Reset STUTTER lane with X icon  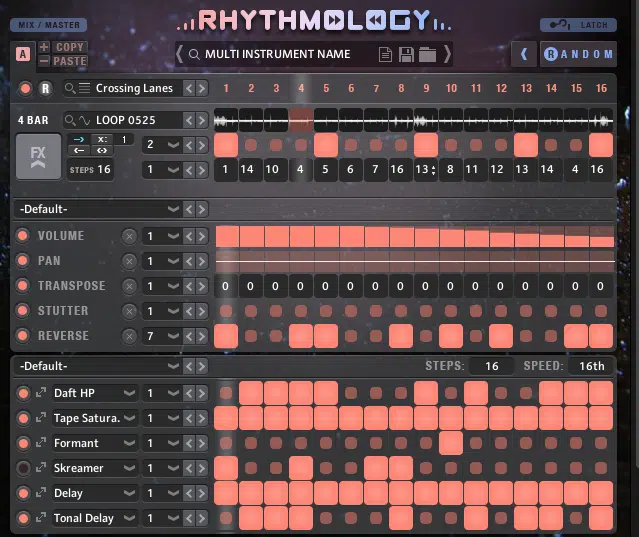coord(129,311)
